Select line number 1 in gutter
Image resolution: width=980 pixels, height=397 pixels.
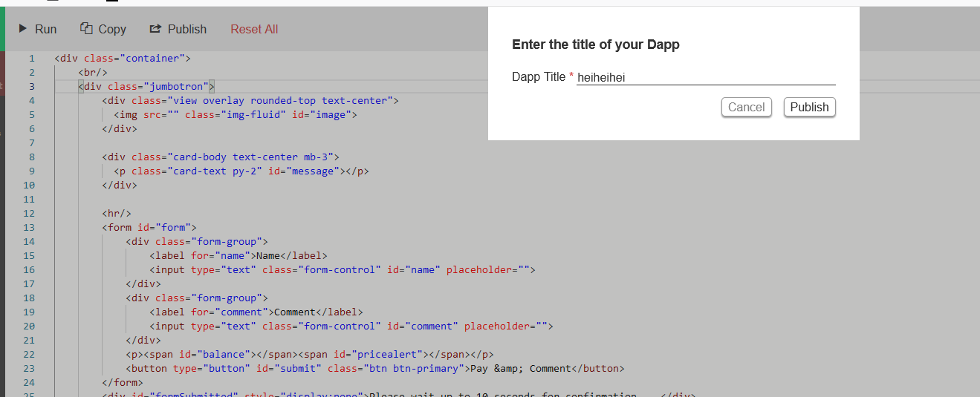point(31,58)
